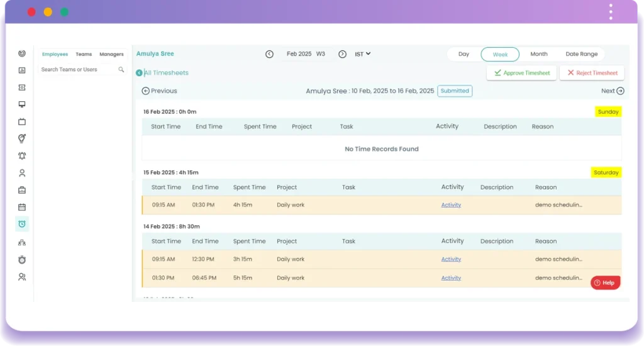Open the red Help button
Screen dimensions: 644x346
point(605,282)
